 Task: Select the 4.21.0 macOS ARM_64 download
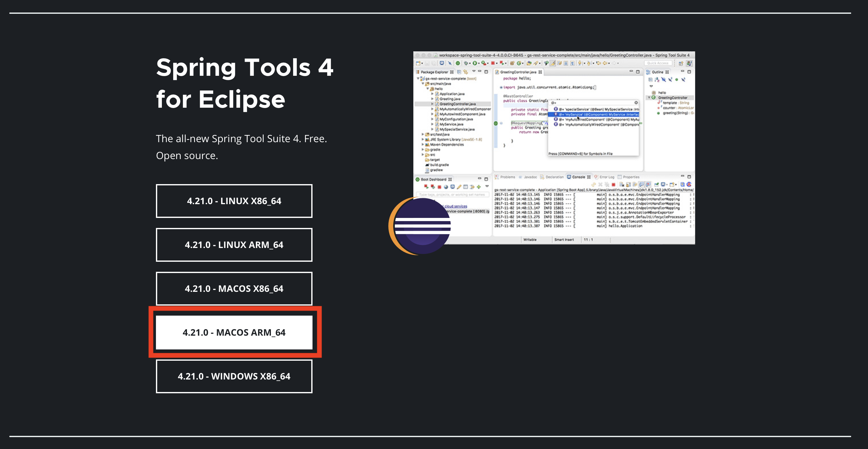coord(234,332)
